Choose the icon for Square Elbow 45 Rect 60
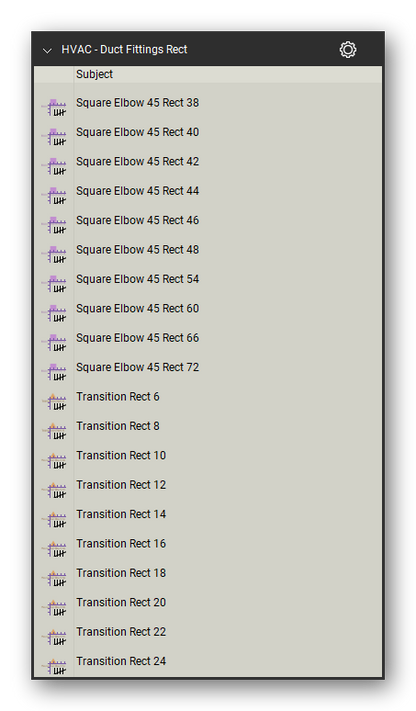416x711 pixels. 54,313
